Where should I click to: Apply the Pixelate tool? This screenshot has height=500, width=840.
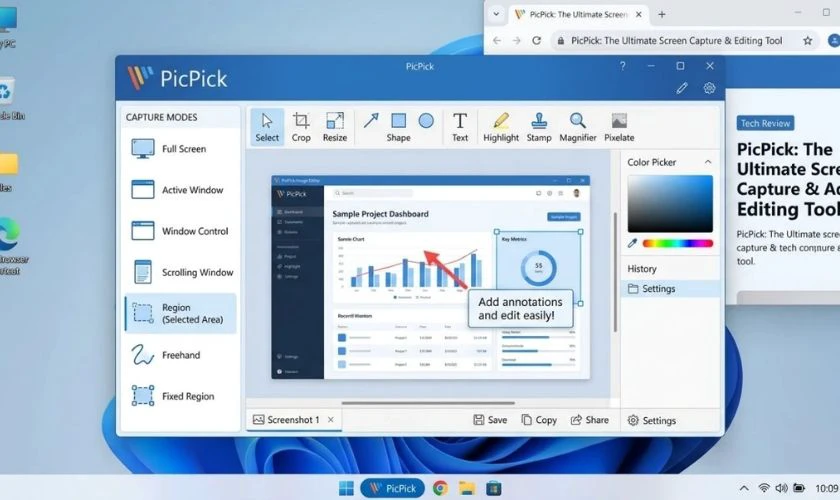pyautogui.click(x=619, y=127)
